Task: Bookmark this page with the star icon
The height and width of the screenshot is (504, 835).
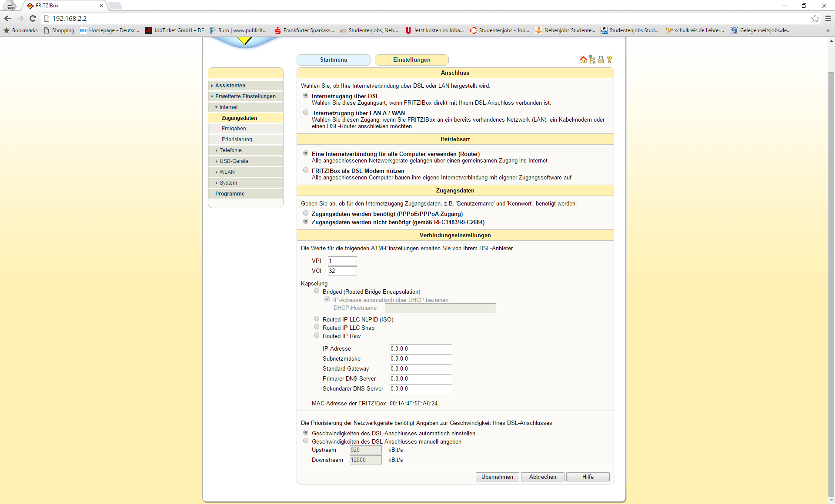Action: 815,18
